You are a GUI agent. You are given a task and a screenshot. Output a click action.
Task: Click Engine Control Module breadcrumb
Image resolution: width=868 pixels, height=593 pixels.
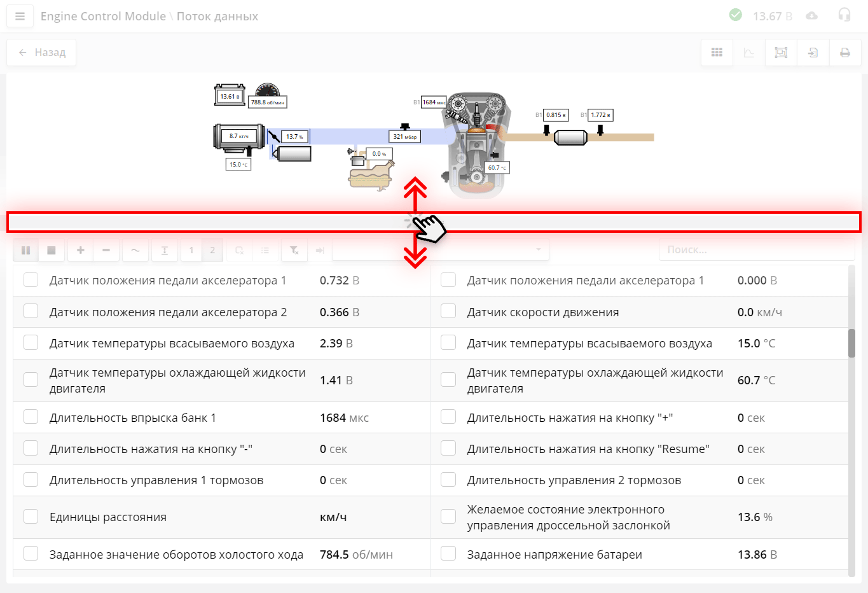click(103, 17)
